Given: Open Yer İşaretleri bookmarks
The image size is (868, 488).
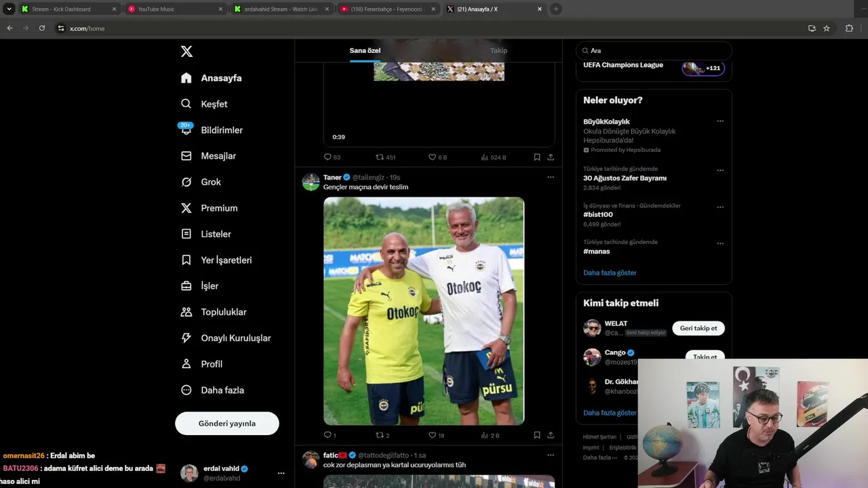Looking at the screenshot, I should (216, 260).
